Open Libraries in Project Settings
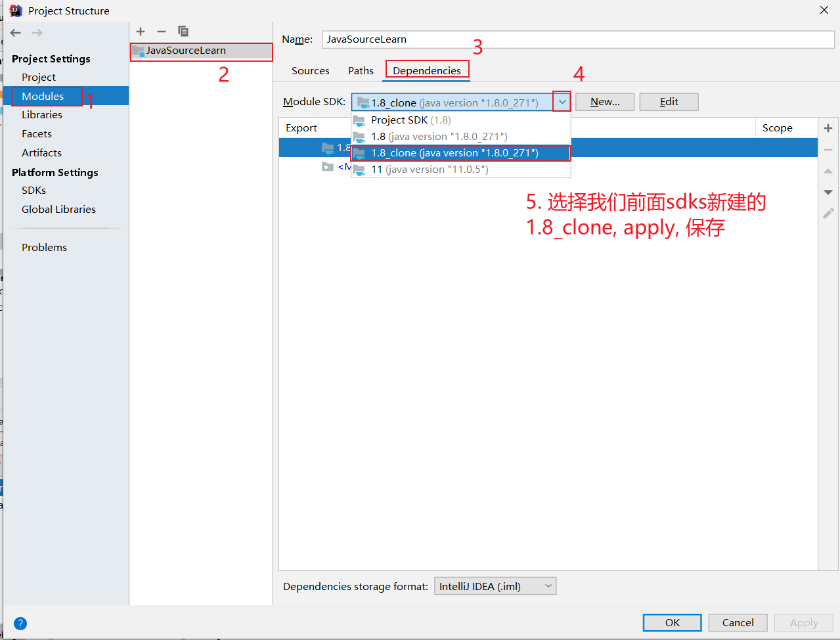 42,115
